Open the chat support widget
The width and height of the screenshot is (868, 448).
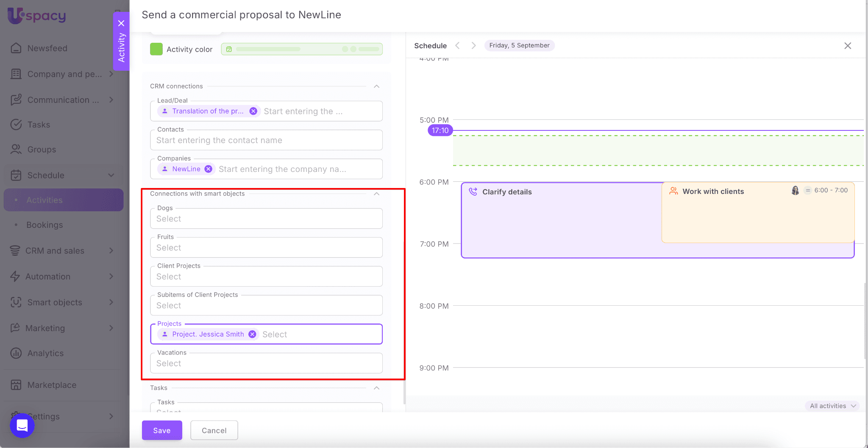22,425
